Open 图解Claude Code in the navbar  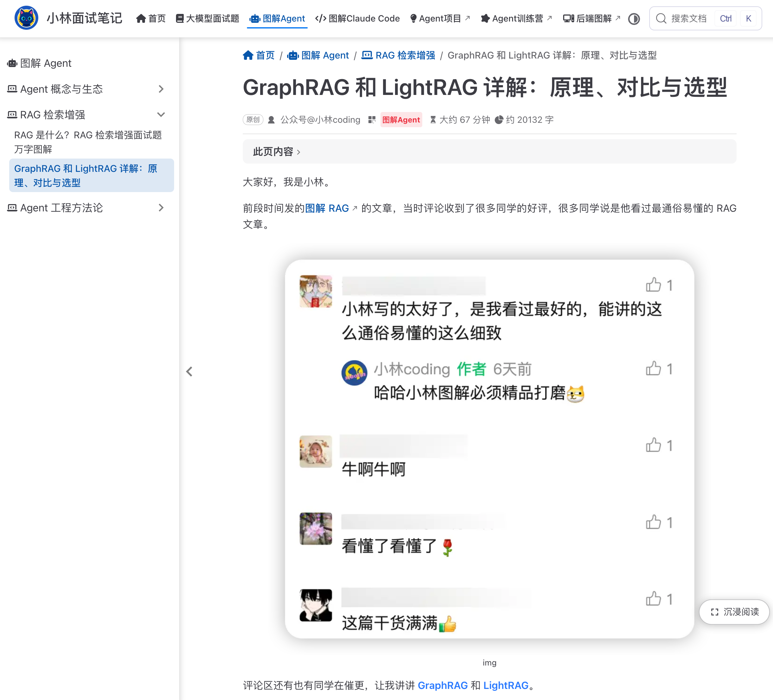(x=357, y=18)
